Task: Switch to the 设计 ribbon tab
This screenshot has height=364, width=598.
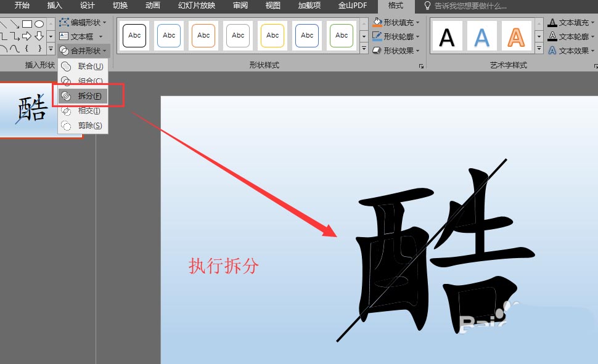Action: [x=88, y=6]
